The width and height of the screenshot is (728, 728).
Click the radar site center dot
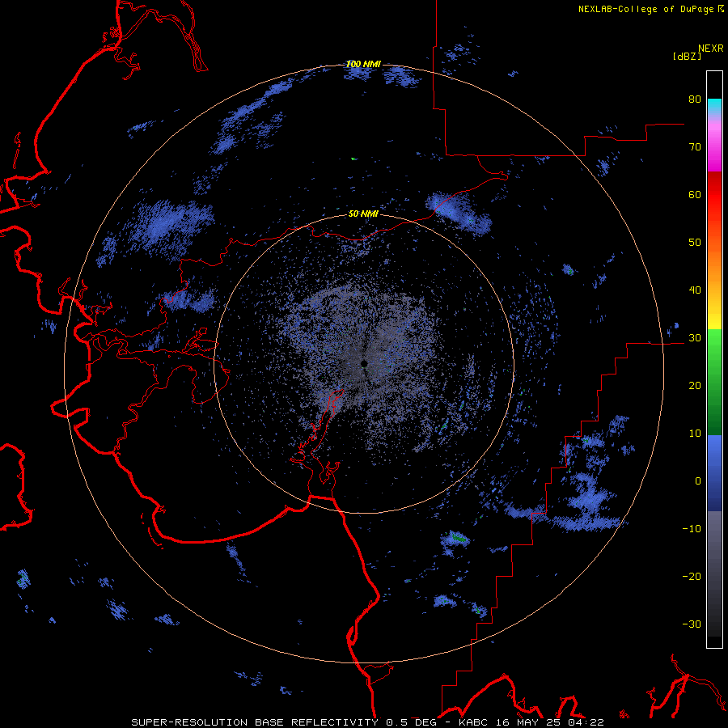365,363
